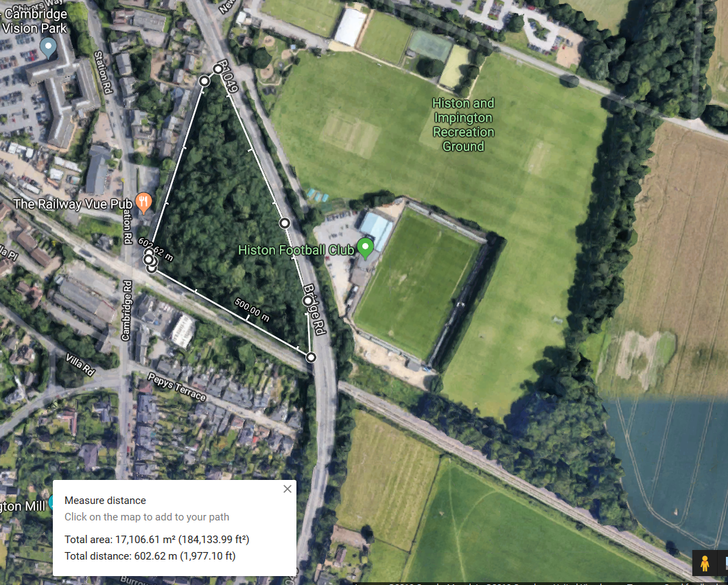
Task: Click the measurement point beside Bridge Rd label
Action: (308, 301)
